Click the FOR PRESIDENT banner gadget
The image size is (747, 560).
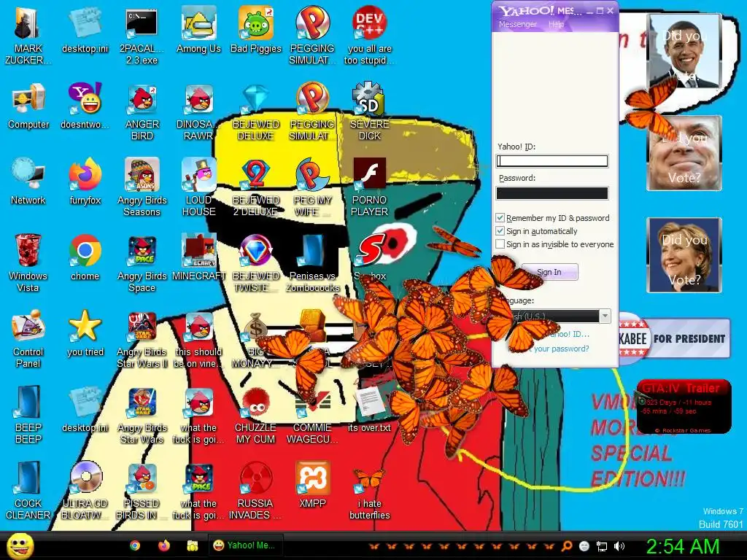(x=674, y=338)
